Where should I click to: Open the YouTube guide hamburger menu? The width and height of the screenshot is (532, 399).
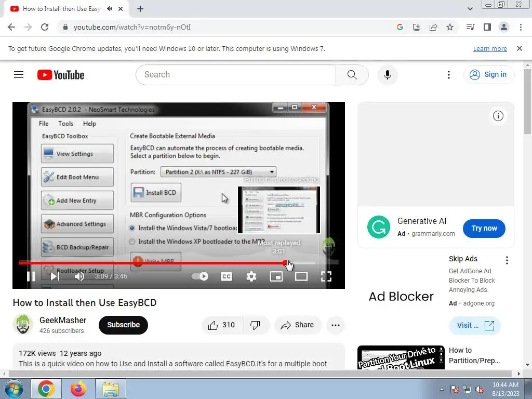click(x=19, y=75)
